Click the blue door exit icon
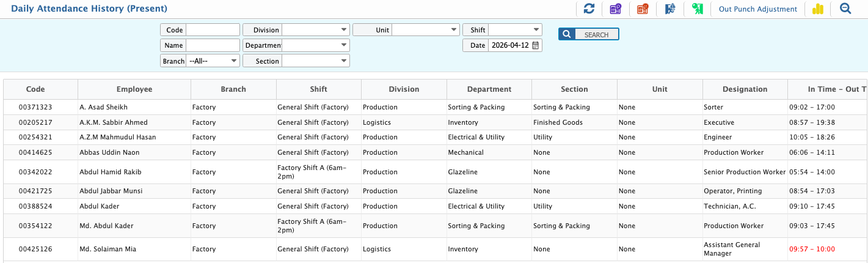The image size is (868, 263). 669,9
